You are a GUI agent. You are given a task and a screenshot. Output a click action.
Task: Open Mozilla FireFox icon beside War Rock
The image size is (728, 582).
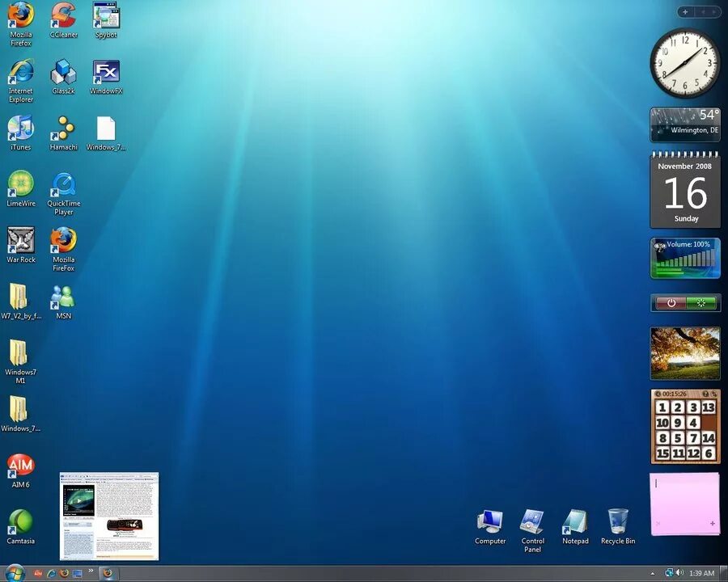pos(64,249)
